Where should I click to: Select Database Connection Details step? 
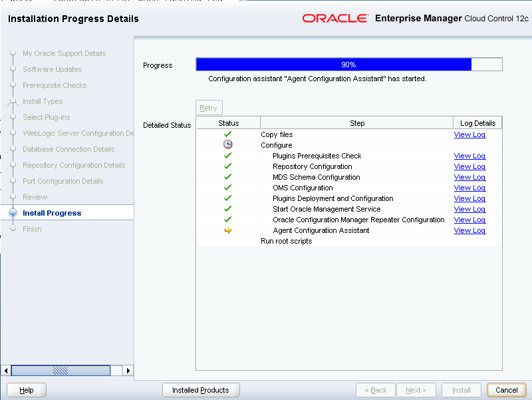(x=68, y=149)
